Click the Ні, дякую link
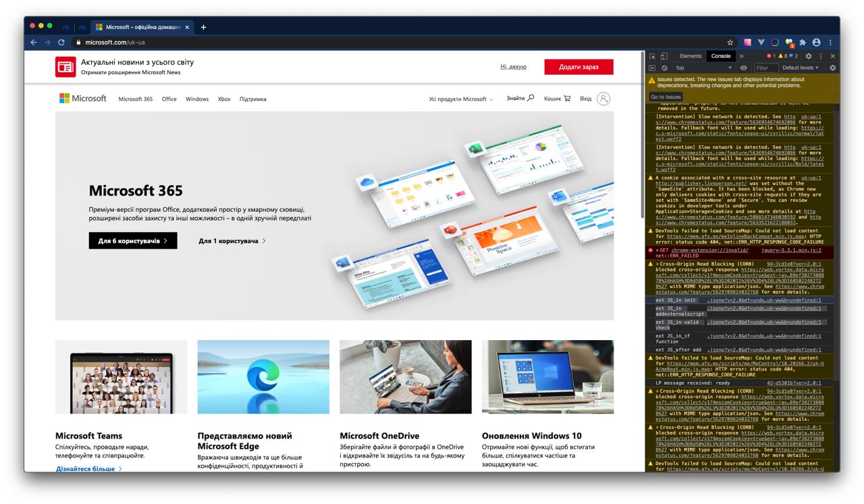The width and height of the screenshot is (864, 504). coord(513,67)
